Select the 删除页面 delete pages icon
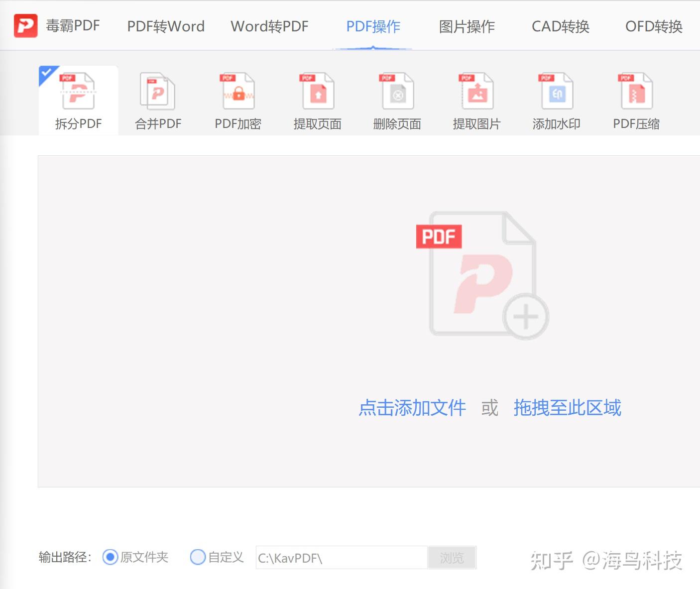The image size is (700, 589). coord(397,91)
